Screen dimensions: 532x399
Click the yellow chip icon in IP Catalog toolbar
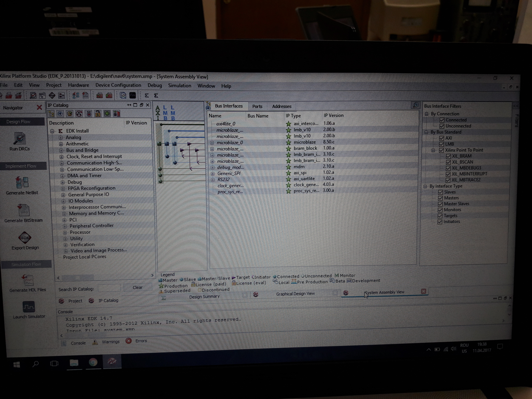(70, 114)
